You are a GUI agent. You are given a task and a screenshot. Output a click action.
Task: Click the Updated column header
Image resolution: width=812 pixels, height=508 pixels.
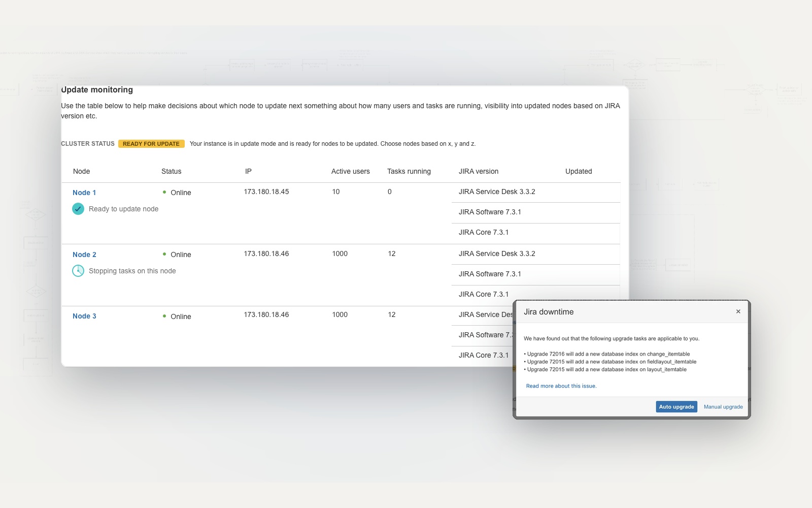(x=579, y=171)
